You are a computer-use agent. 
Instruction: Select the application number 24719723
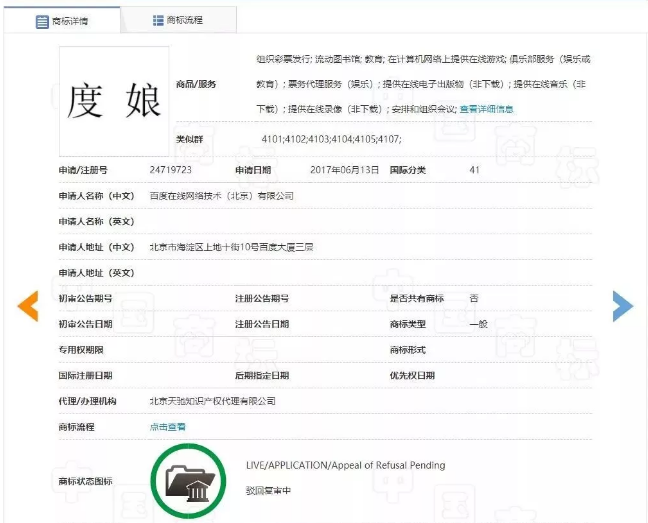click(x=170, y=170)
